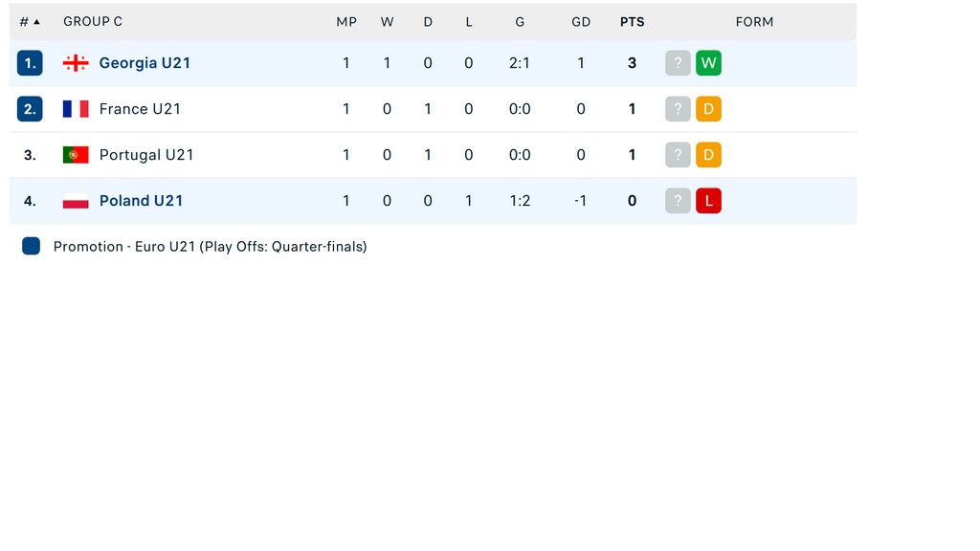Click the Georgia flag icon
The height and width of the screenshot is (551, 980).
pyautogui.click(x=76, y=63)
